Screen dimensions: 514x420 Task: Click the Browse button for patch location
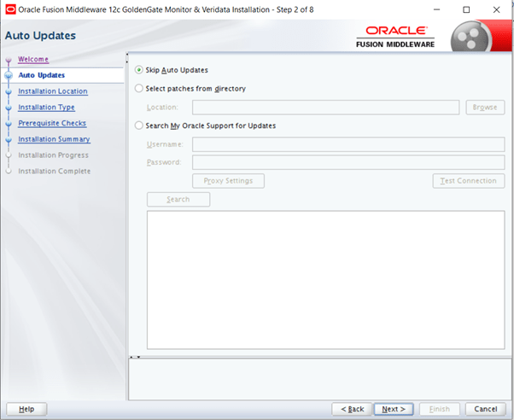click(x=484, y=108)
